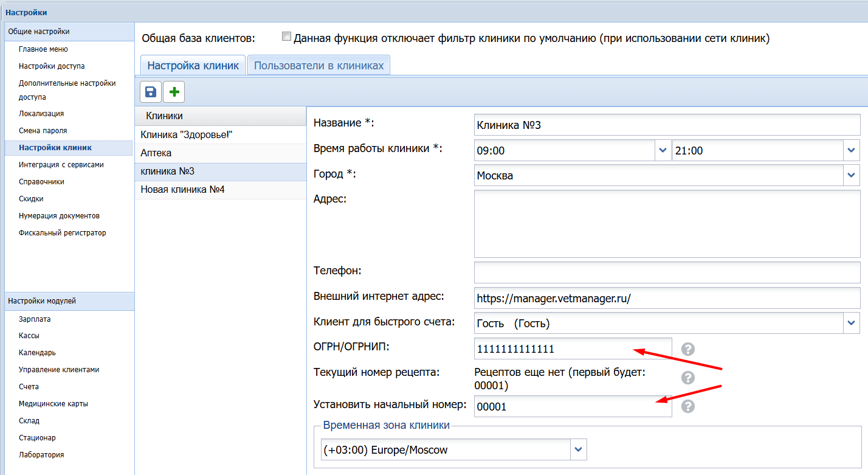Select Аптека in the clinics list
This screenshot has height=475, width=868.
[156, 153]
